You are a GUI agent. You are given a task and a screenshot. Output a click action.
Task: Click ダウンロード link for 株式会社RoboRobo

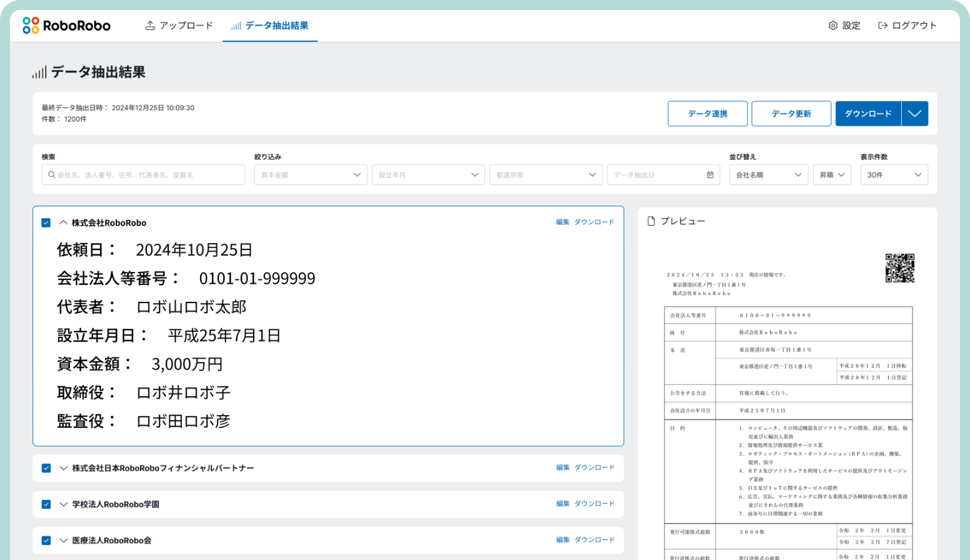pyautogui.click(x=594, y=222)
